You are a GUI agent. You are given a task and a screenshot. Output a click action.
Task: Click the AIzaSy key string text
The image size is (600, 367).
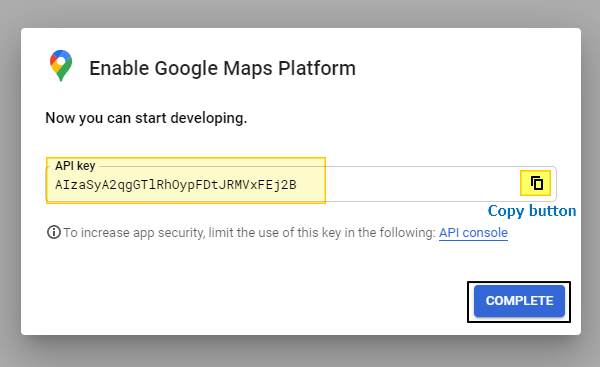click(x=176, y=185)
